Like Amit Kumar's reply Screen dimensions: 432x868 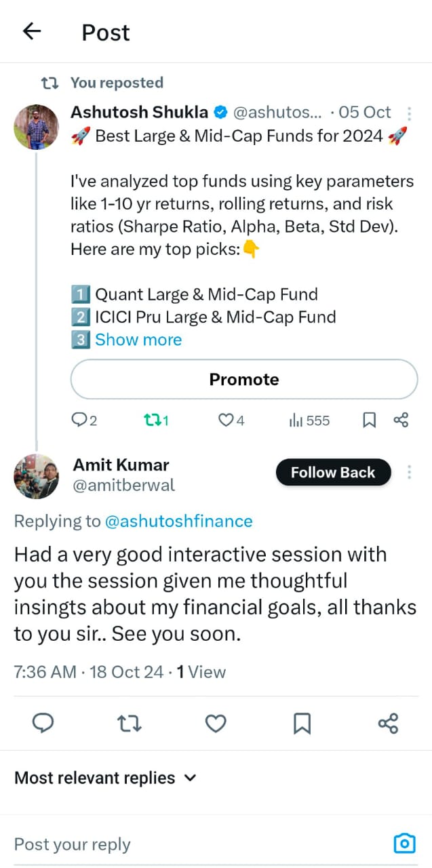pos(216,724)
